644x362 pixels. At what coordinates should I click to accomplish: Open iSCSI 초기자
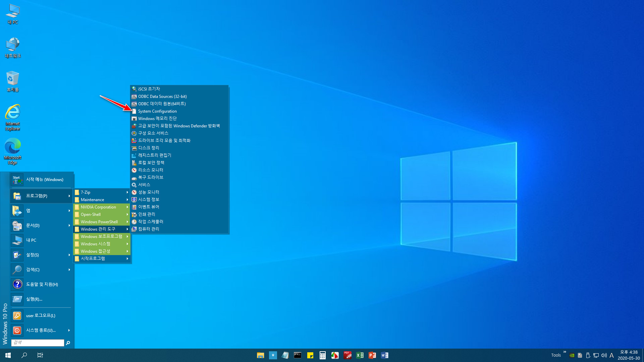(179, 89)
